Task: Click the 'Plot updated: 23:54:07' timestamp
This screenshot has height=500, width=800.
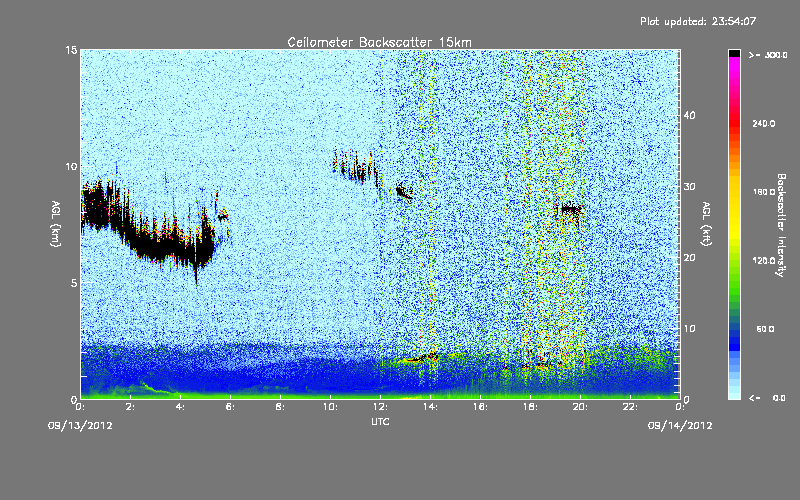Action: [698, 21]
